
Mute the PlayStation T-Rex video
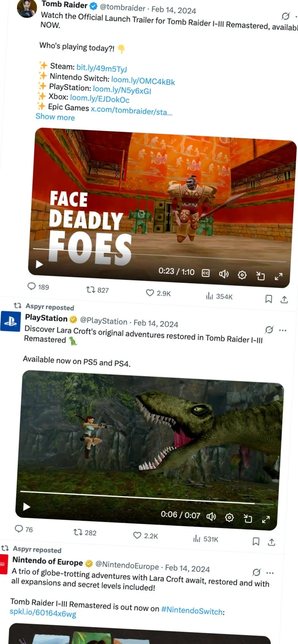coord(211,516)
